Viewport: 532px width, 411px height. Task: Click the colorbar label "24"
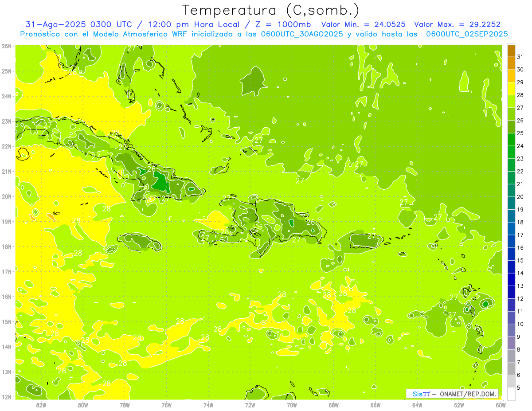520,146
